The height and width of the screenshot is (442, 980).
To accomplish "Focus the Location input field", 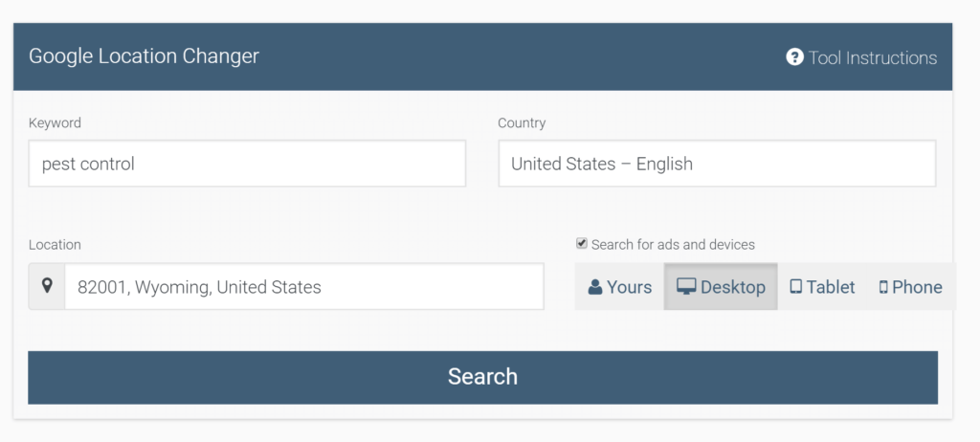I will [x=304, y=286].
